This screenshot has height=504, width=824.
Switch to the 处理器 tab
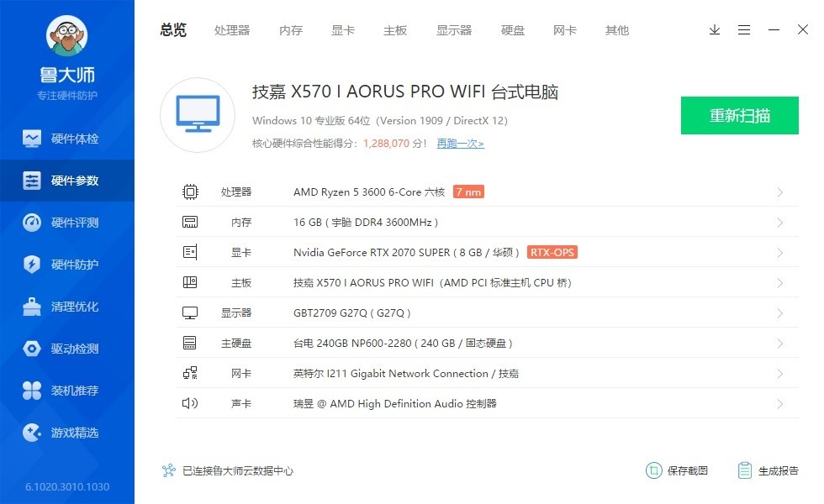click(232, 30)
